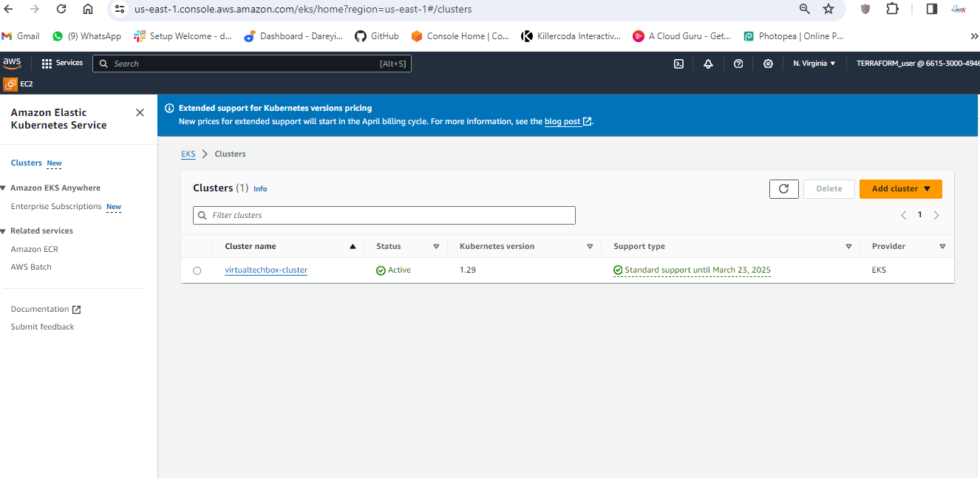Open the help question mark icon
The image size is (980, 478).
click(x=738, y=64)
